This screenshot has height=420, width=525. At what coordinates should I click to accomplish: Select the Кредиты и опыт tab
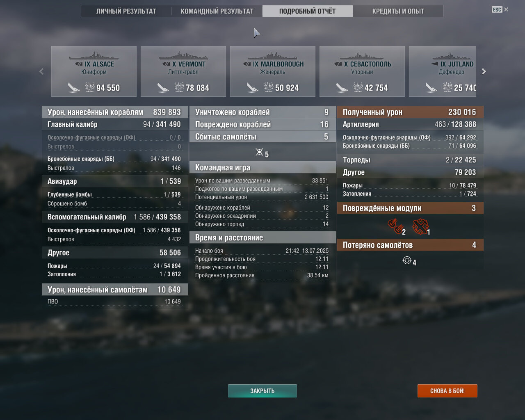click(x=398, y=11)
